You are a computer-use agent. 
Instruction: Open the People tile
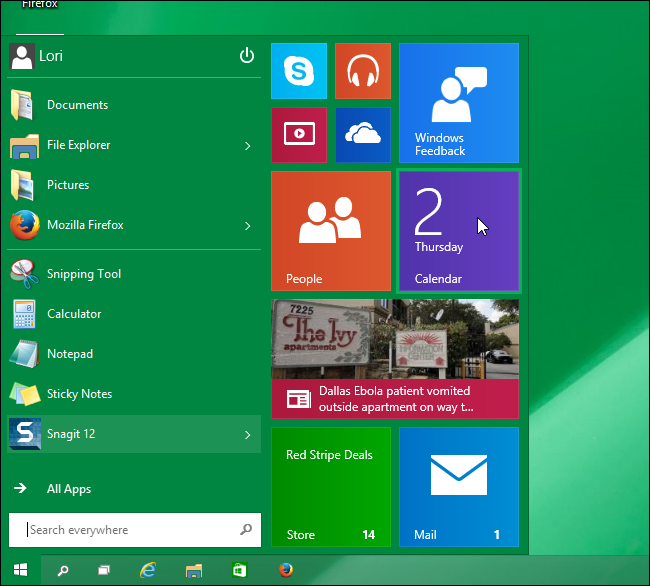point(330,230)
